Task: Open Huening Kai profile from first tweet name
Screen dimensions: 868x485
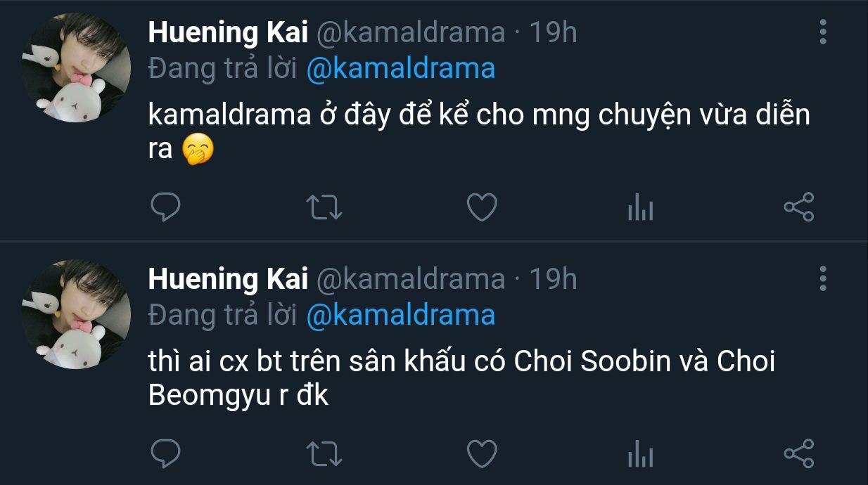Action: (228, 32)
